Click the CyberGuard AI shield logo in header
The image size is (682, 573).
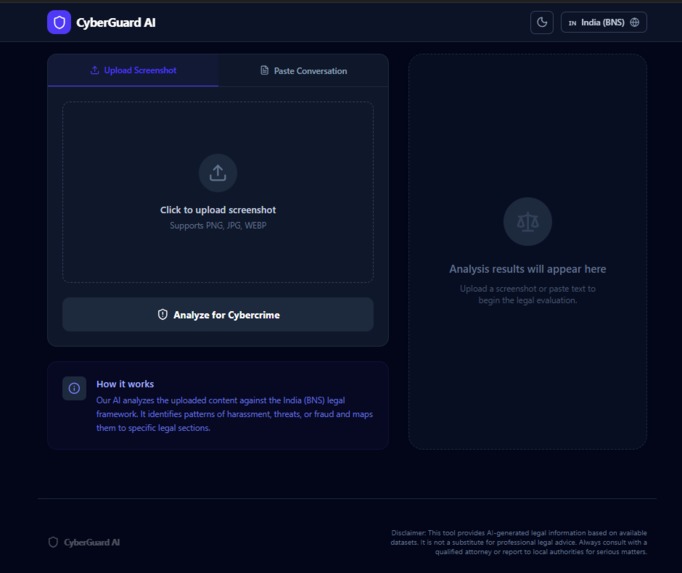(59, 22)
